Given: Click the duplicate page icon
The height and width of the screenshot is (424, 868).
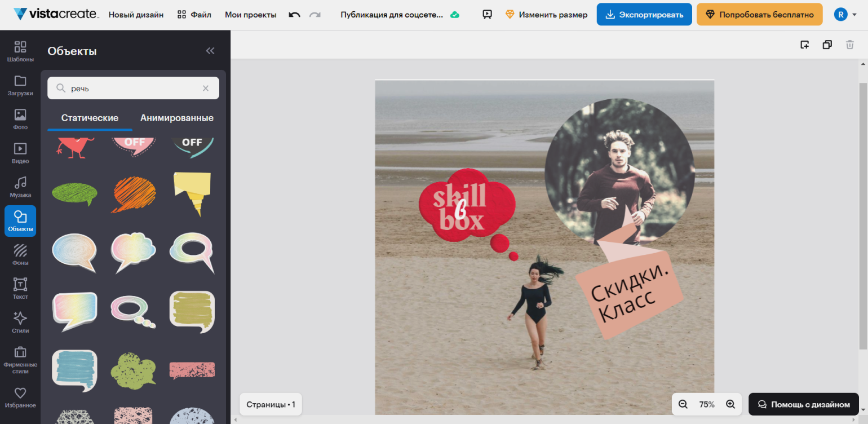Looking at the screenshot, I should coord(827,45).
